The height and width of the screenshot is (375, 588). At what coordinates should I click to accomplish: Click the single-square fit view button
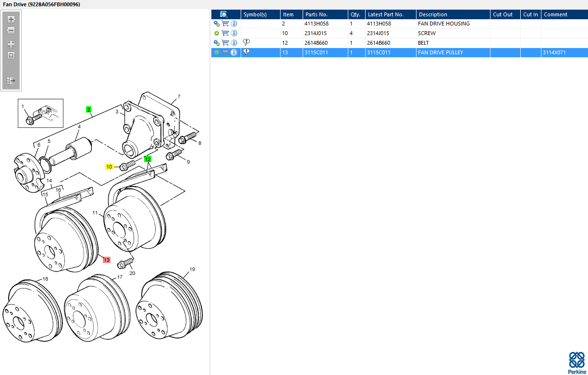11,55
